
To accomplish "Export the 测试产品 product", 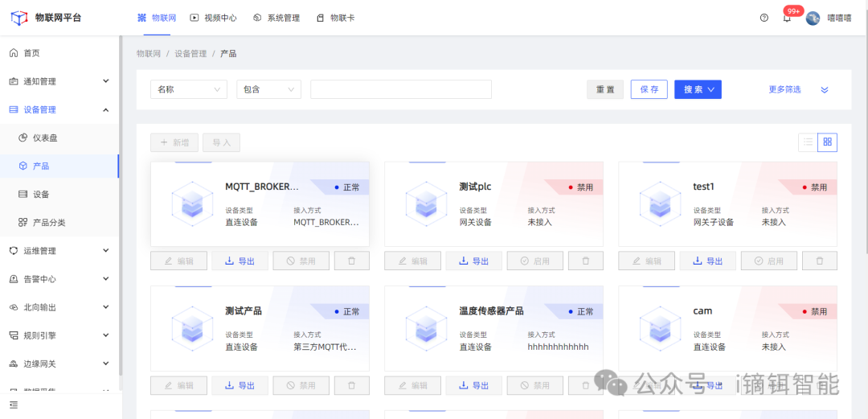I will [240, 385].
